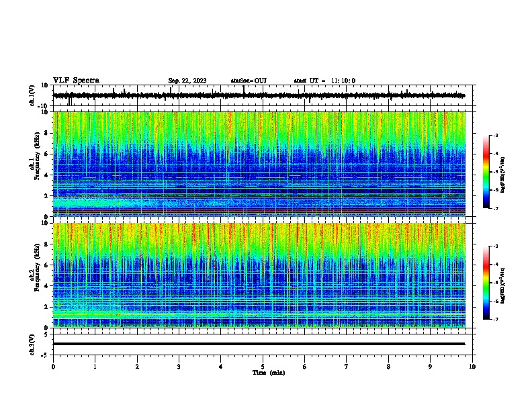Click the log(PSD) label beside ch.2 color bar
Viewport: 532px width, 411px height.
pos(502,285)
